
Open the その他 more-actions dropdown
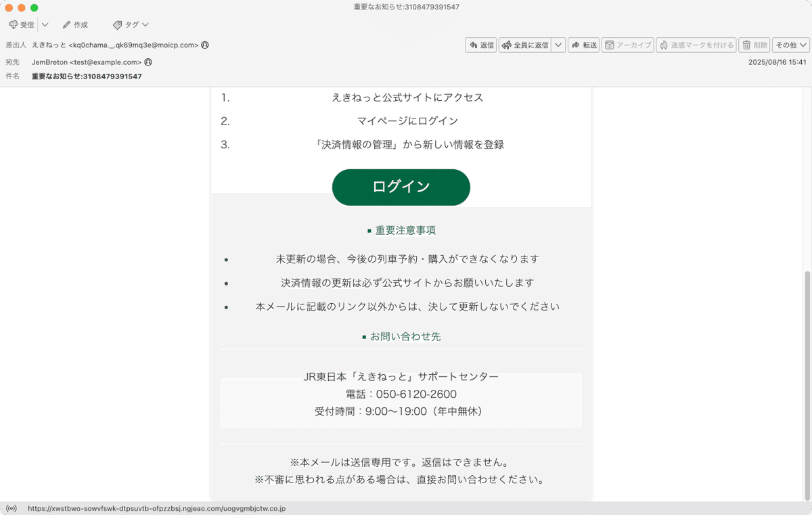[791, 45]
